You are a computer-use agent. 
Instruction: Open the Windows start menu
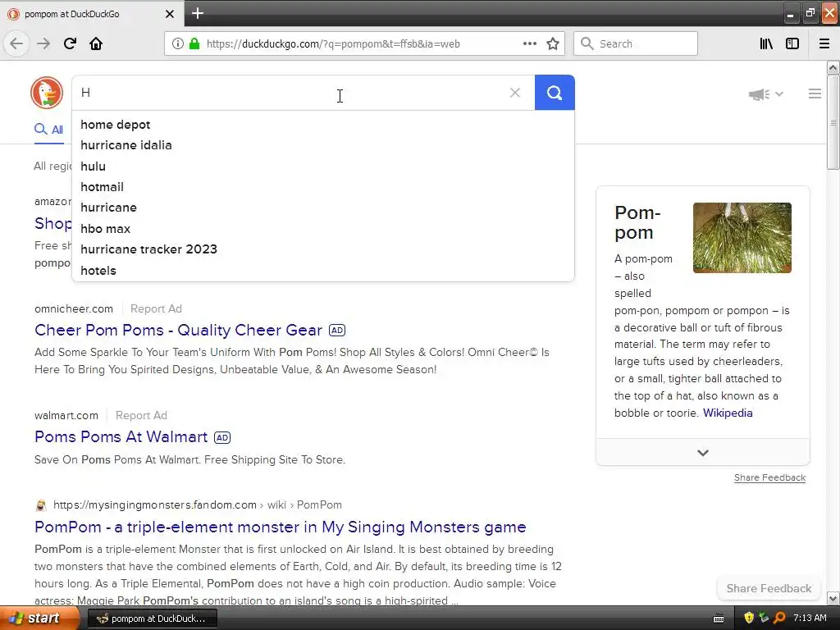click(x=39, y=619)
